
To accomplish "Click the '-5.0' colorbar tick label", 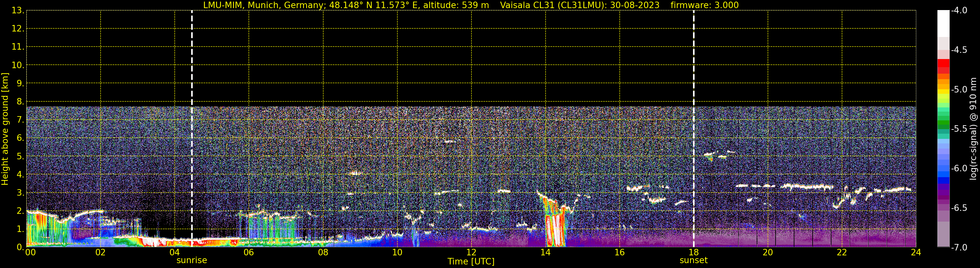I will [x=959, y=90].
